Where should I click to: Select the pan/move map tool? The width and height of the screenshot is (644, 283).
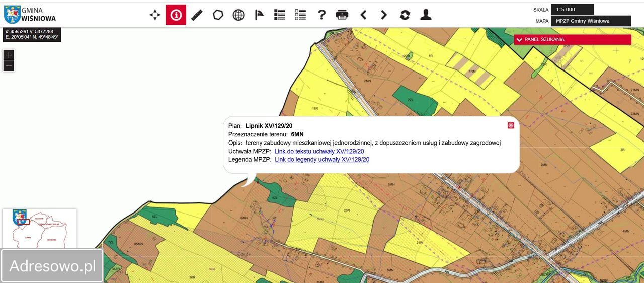pyautogui.click(x=155, y=15)
